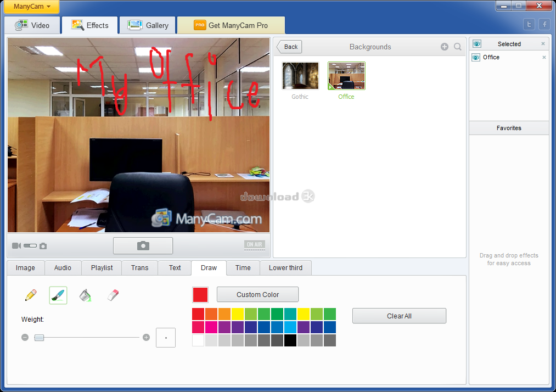Switch to the Audio tab
This screenshot has width=556, height=392.
[x=63, y=268]
